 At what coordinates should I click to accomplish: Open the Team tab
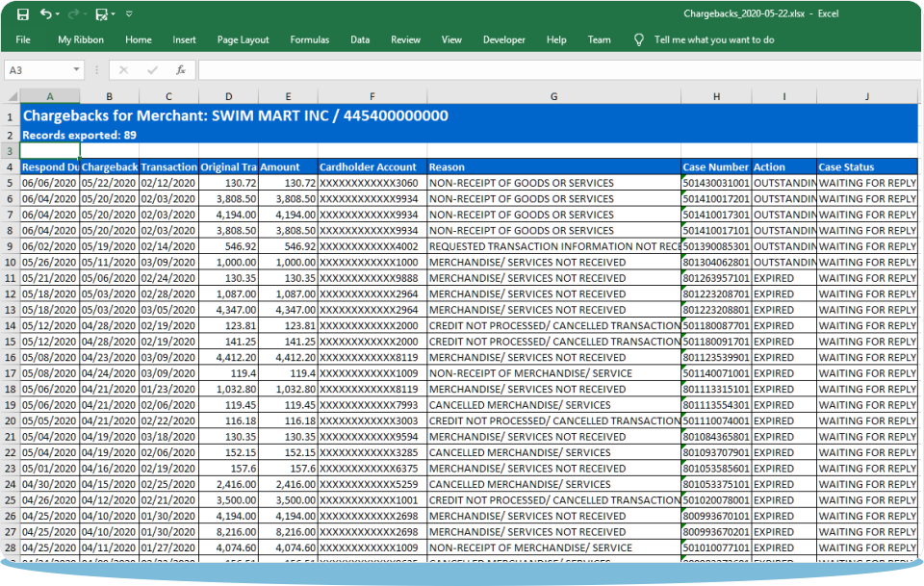tap(599, 40)
